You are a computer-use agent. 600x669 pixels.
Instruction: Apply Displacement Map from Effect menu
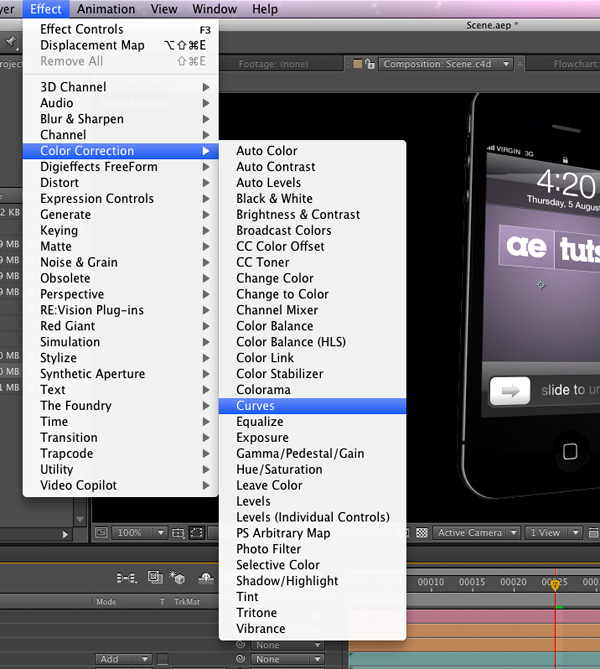coord(121,45)
